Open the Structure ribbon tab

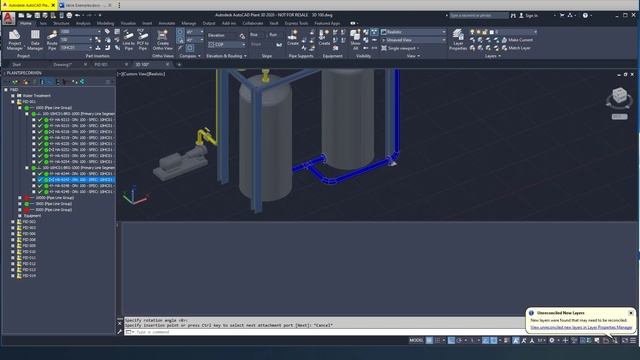pyautogui.click(x=61, y=23)
